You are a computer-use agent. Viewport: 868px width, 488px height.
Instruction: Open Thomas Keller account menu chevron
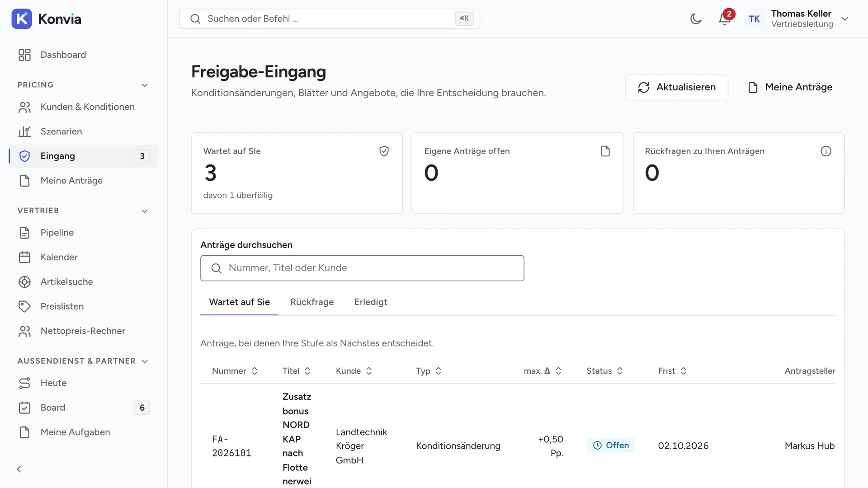point(845,19)
